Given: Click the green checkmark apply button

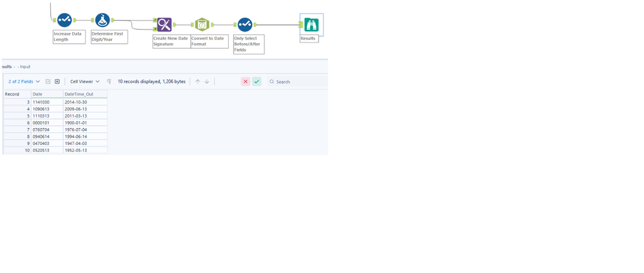Looking at the screenshot, I should [x=257, y=82].
